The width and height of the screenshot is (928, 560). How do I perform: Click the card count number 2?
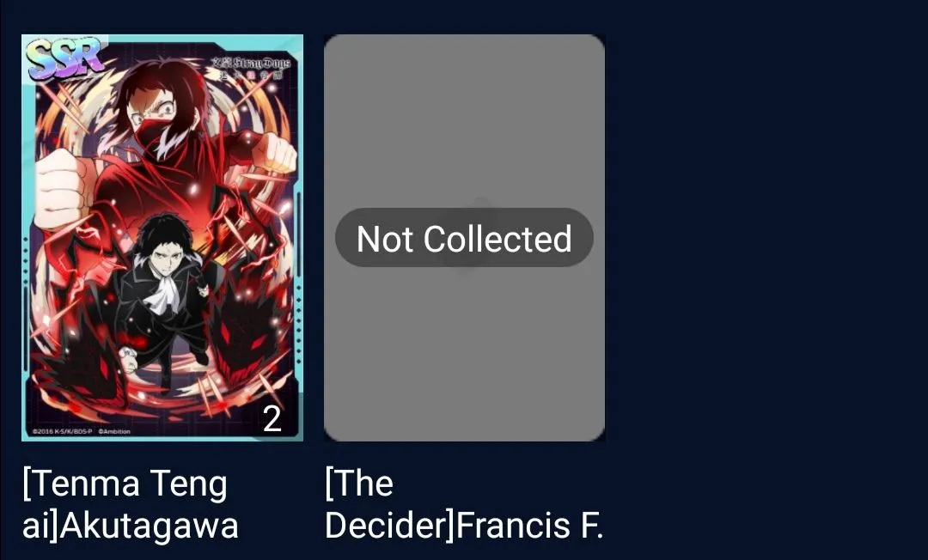point(272,418)
